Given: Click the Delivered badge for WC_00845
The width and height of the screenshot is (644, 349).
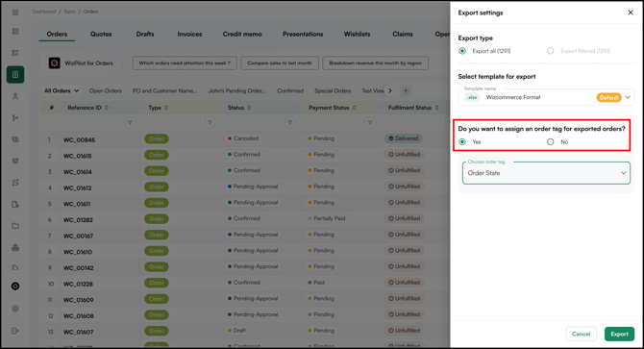Looking at the screenshot, I should (403, 138).
